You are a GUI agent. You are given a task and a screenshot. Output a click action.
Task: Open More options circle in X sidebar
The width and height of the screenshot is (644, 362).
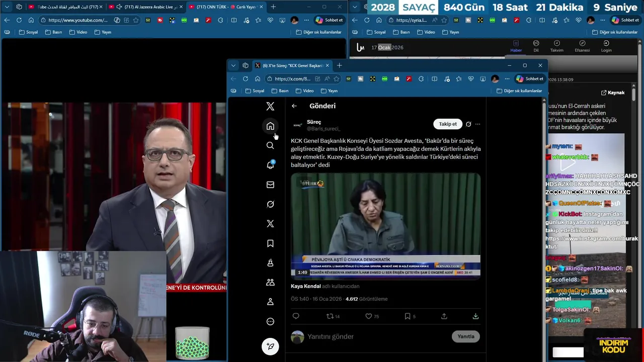point(270,321)
